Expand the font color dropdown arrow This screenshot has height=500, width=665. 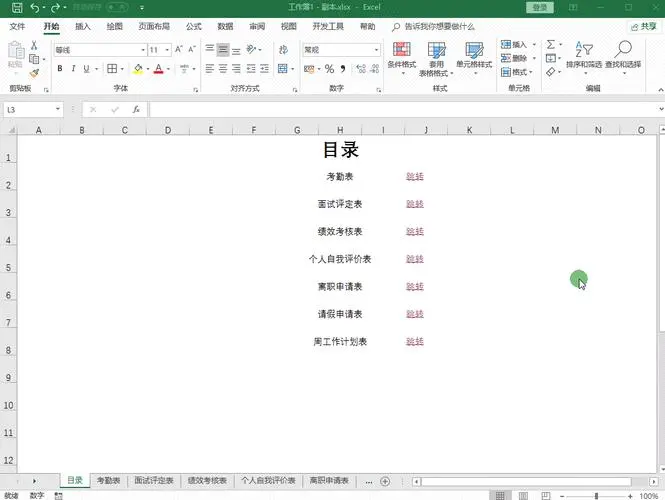click(x=168, y=69)
